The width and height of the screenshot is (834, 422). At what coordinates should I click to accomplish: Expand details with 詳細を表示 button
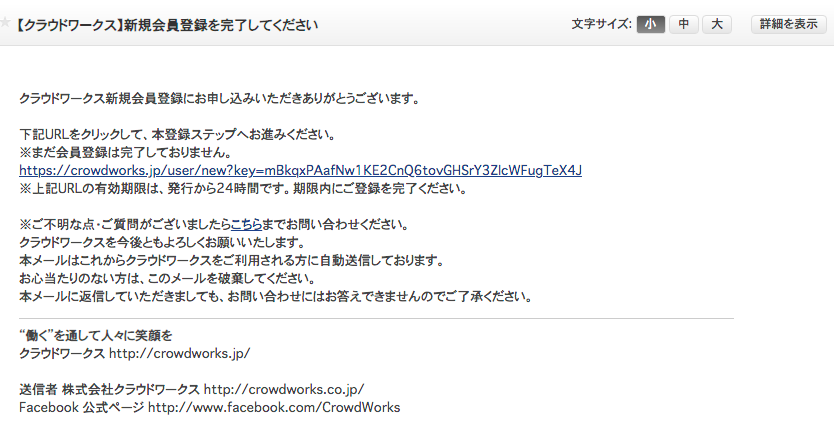(789, 25)
